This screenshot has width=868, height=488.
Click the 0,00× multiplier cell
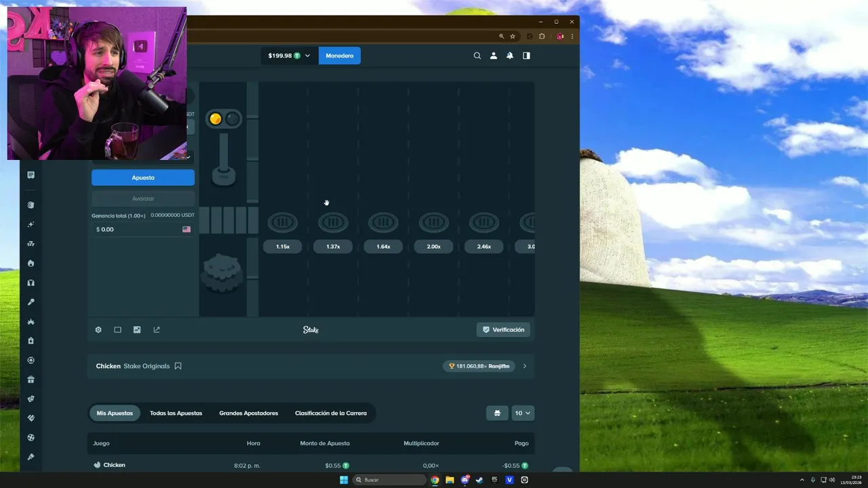(431, 466)
